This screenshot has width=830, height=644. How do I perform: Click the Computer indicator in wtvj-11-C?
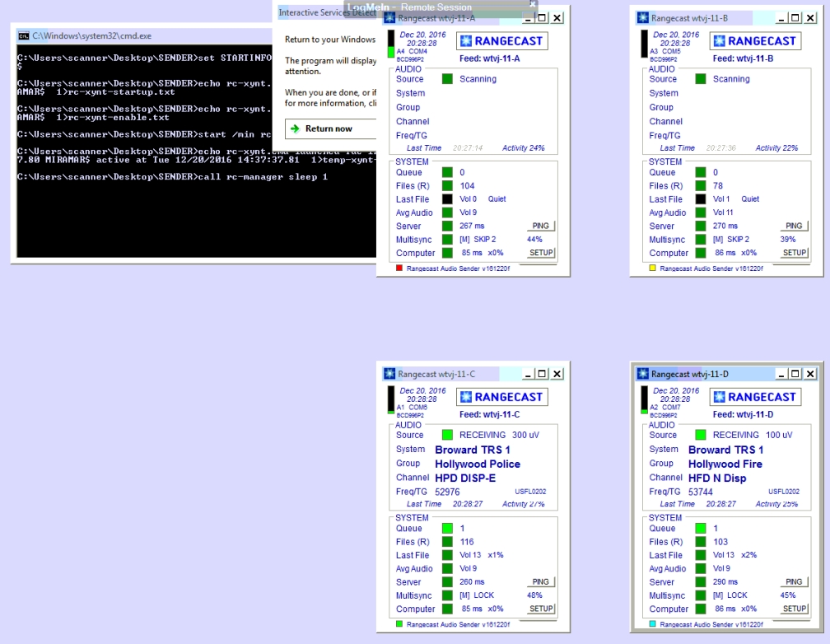click(447, 609)
